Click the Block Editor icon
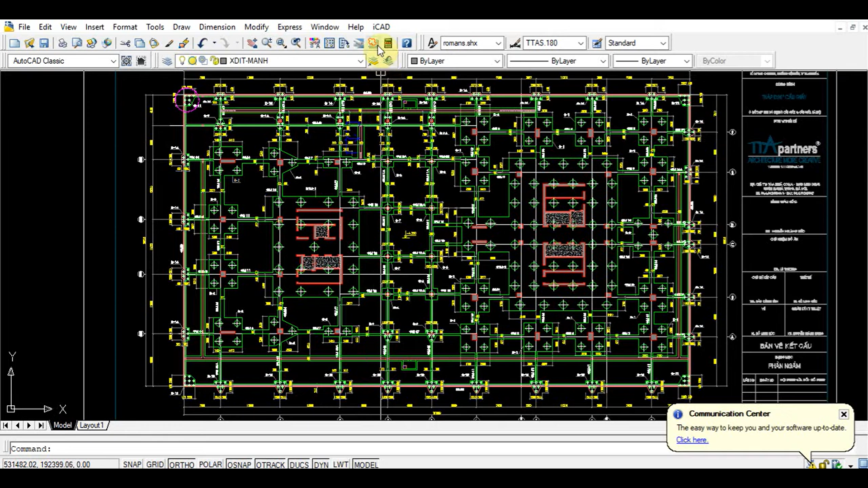Screen dimensions: 868x488 coord(184,43)
